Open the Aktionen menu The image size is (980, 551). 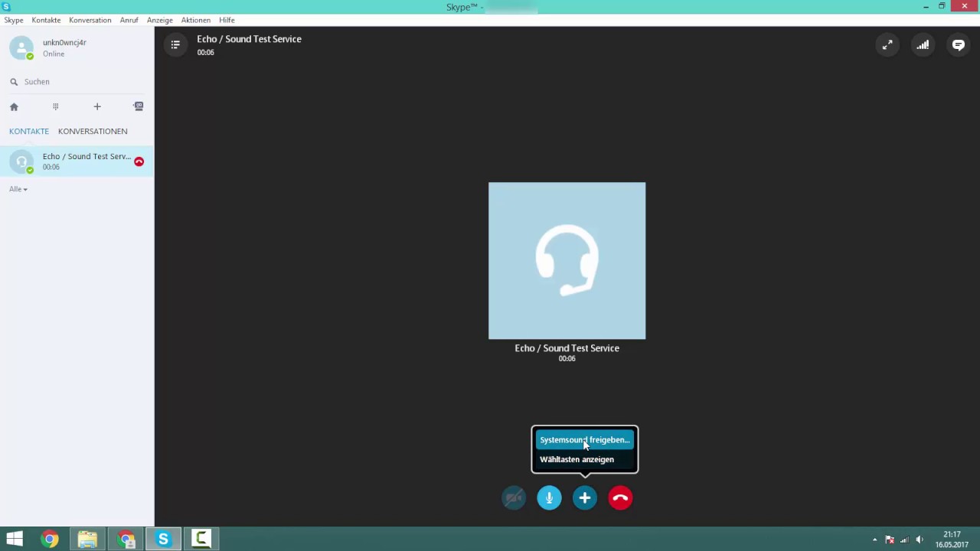[x=196, y=20]
